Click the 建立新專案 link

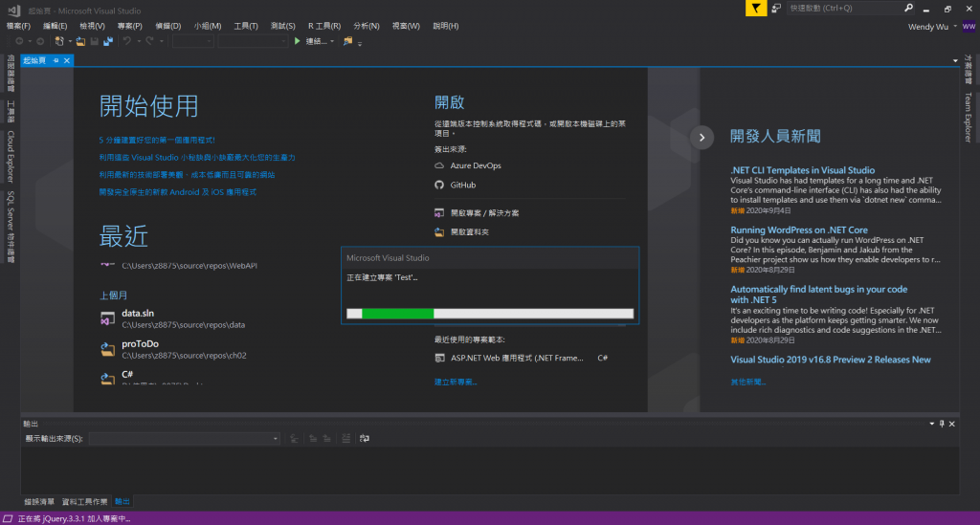coord(456,383)
